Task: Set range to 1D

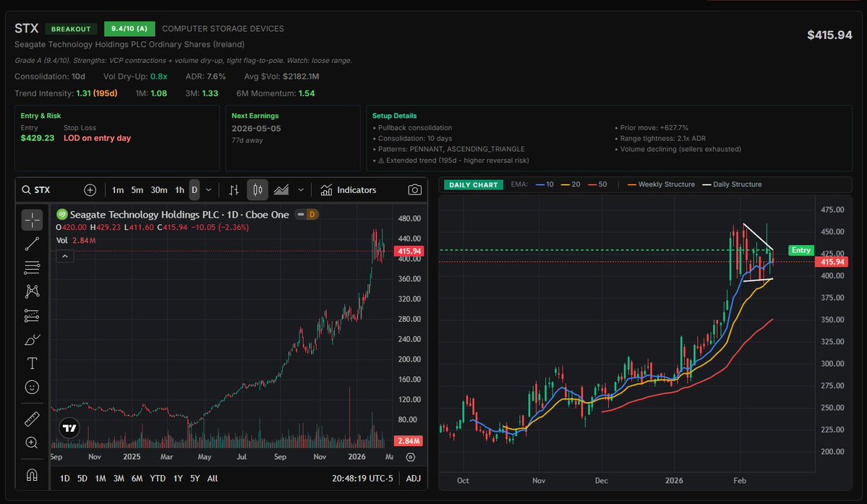Action: (64, 479)
